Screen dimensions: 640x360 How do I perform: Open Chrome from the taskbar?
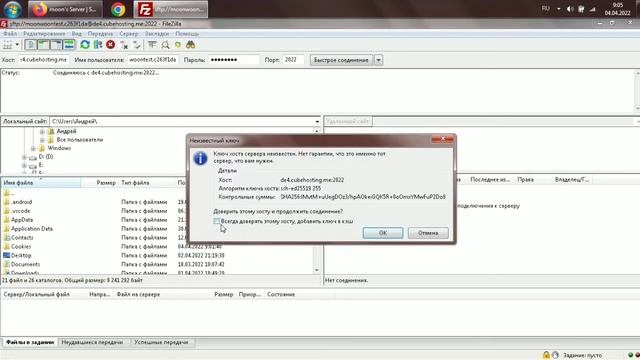point(118,9)
